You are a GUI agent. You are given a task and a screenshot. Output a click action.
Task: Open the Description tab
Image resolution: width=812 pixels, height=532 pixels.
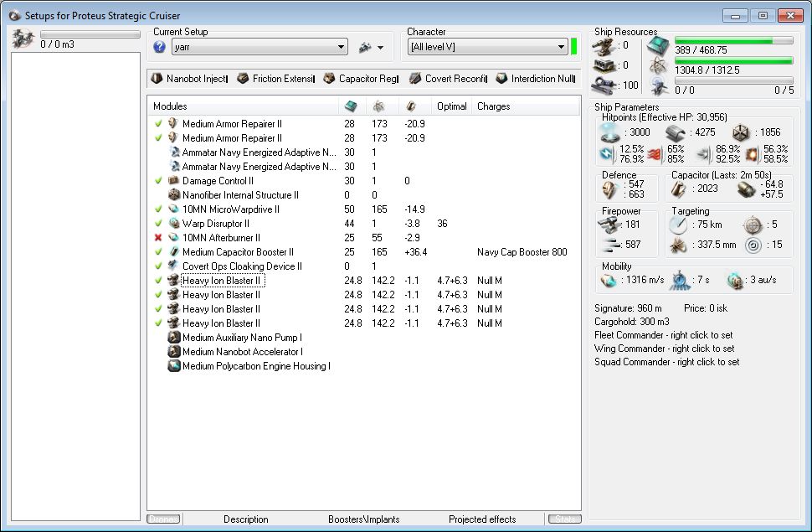pos(246,519)
